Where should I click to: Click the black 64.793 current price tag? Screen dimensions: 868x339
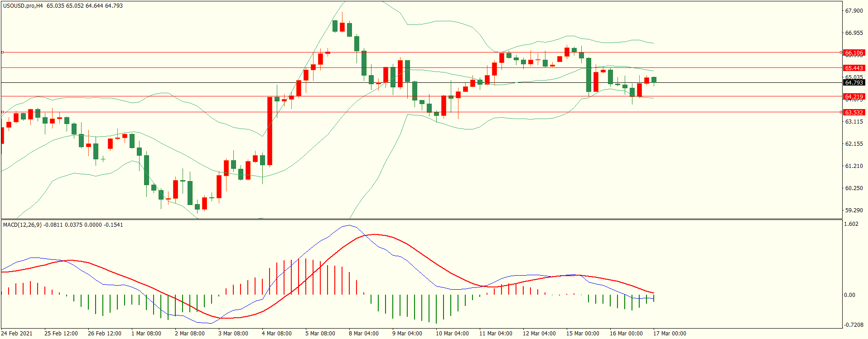[x=854, y=83]
